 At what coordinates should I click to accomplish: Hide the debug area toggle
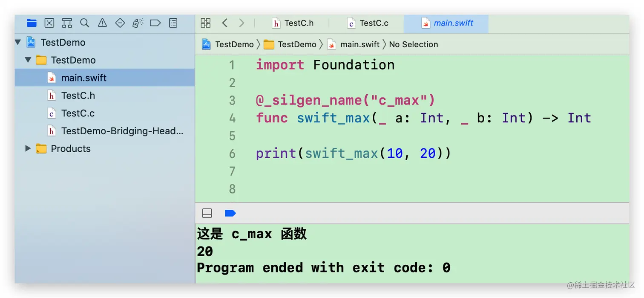coord(207,213)
